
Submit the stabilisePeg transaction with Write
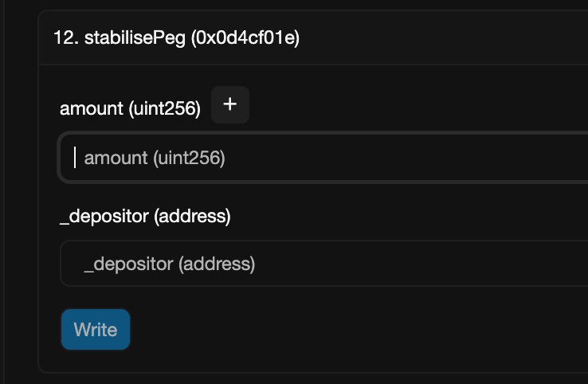click(x=96, y=330)
